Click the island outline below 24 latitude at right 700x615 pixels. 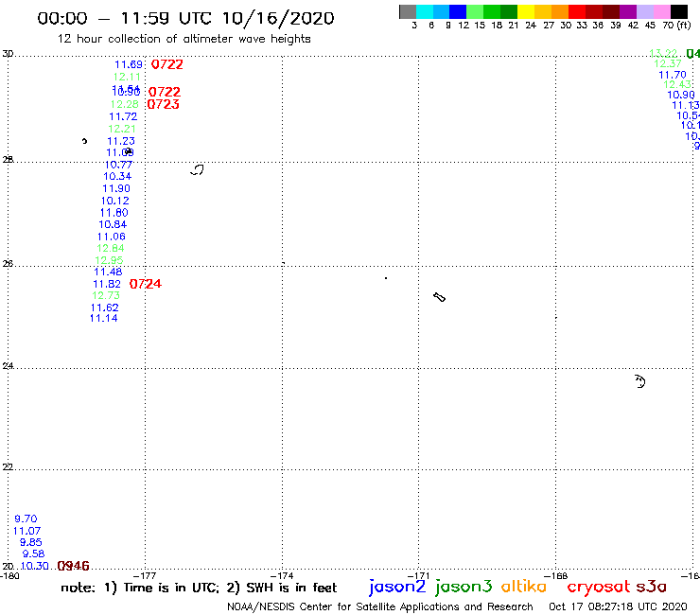tap(640, 381)
